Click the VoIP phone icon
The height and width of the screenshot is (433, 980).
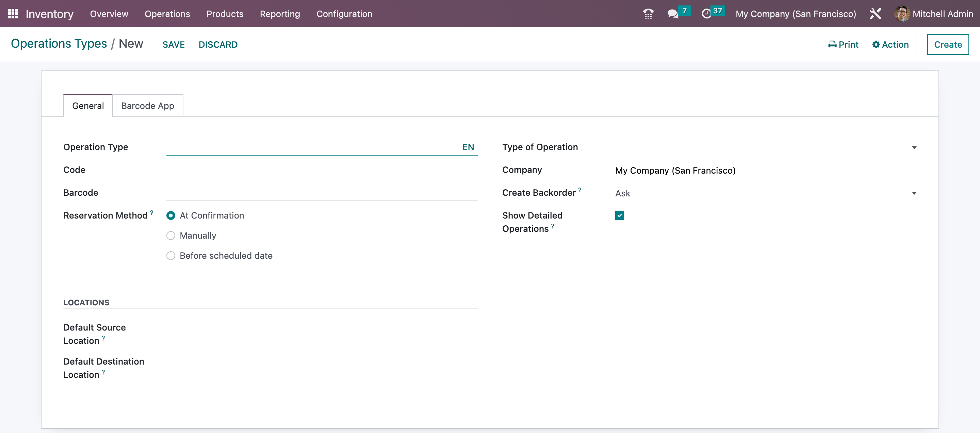pyautogui.click(x=648, y=14)
